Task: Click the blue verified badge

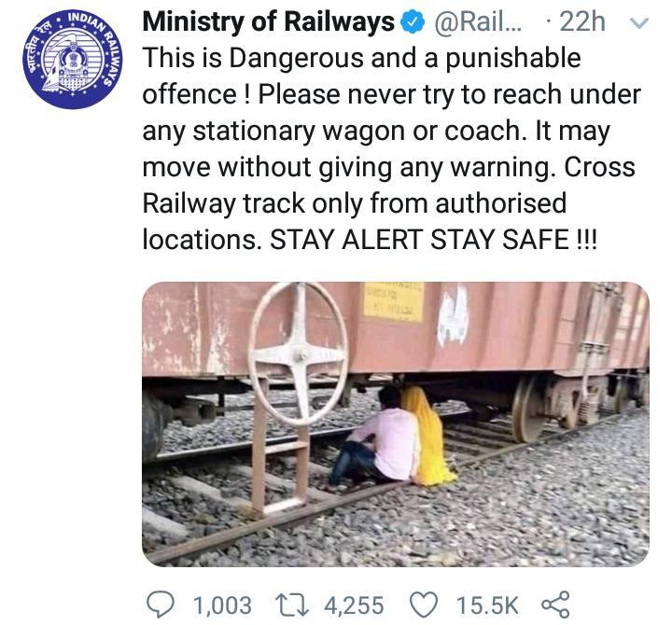Action: (413, 22)
